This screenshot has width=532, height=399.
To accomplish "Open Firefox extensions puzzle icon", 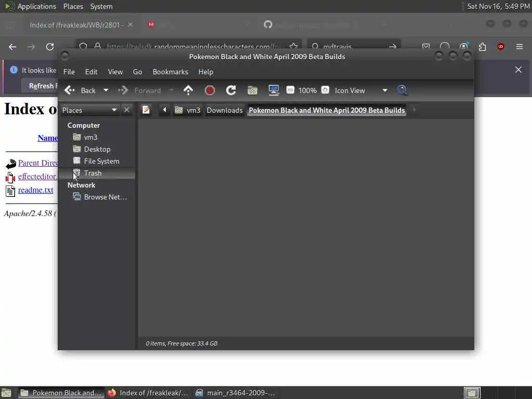I will (x=482, y=46).
